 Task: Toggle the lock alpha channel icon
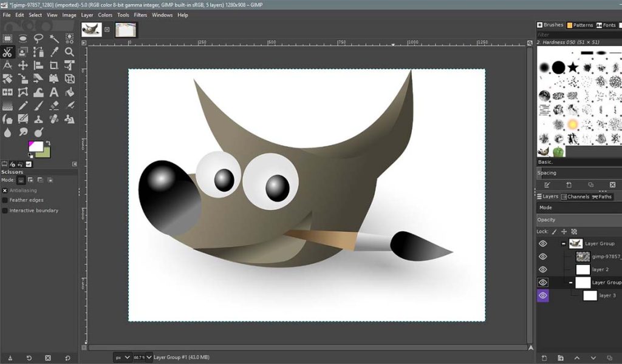pyautogui.click(x=574, y=232)
